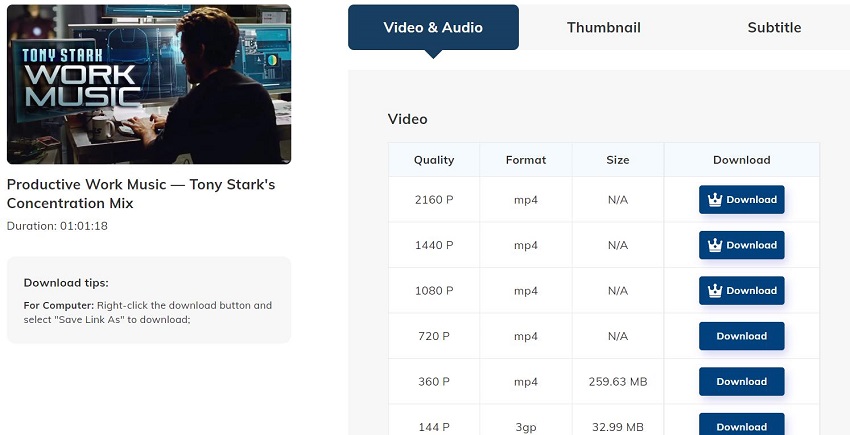
Task: Click the crown icon in the 2160 P row
Action: pos(715,200)
